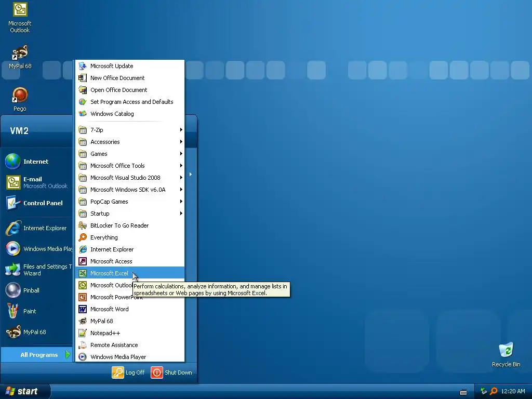Click the VM2 user name header
Viewport: 532px width, 399px height.
click(x=19, y=130)
